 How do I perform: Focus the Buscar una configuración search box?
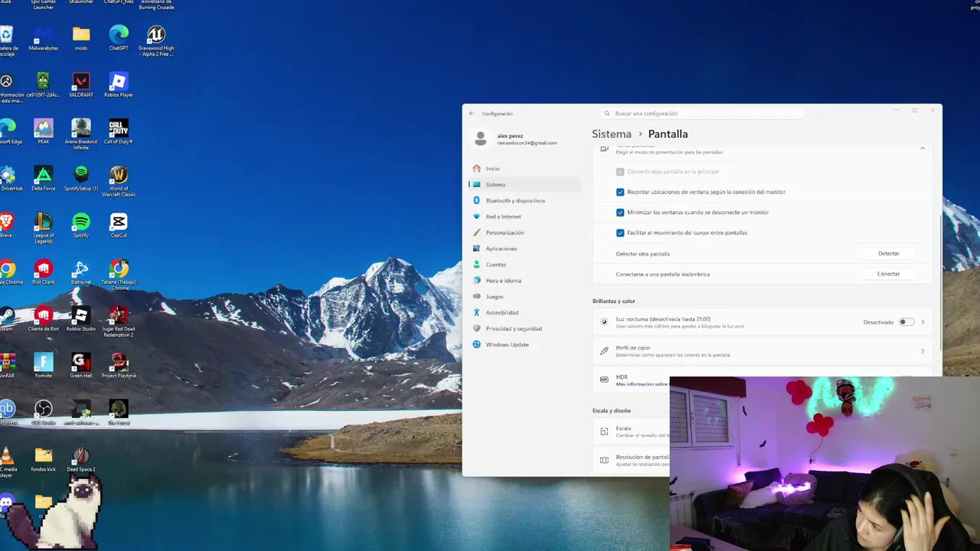tap(702, 113)
